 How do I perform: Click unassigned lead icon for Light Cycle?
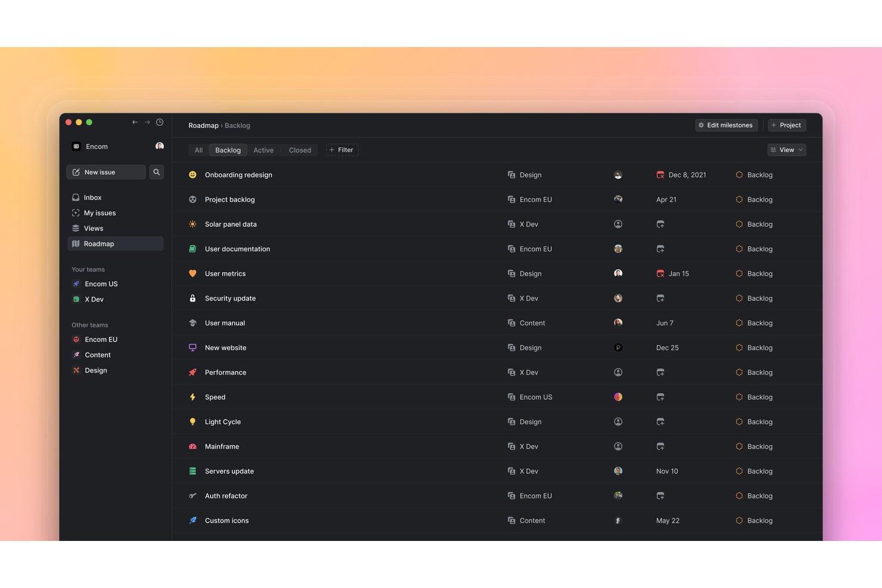pyautogui.click(x=618, y=422)
